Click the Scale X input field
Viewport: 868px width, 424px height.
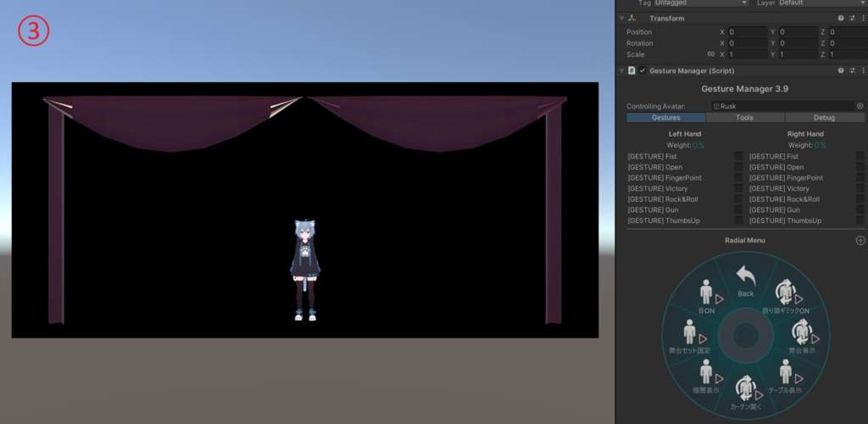pyautogui.click(x=748, y=54)
